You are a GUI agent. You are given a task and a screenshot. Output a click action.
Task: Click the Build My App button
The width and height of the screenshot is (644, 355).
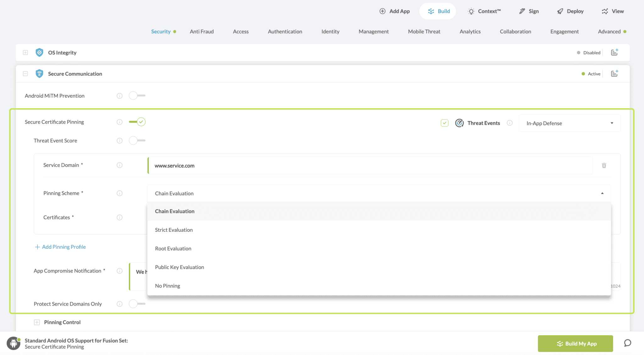pyautogui.click(x=575, y=343)
